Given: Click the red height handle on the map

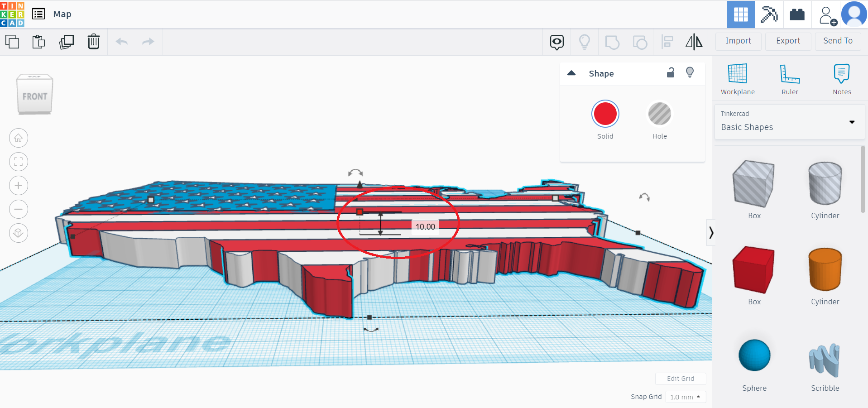Looking at the screenshot, I should [360, 212].
